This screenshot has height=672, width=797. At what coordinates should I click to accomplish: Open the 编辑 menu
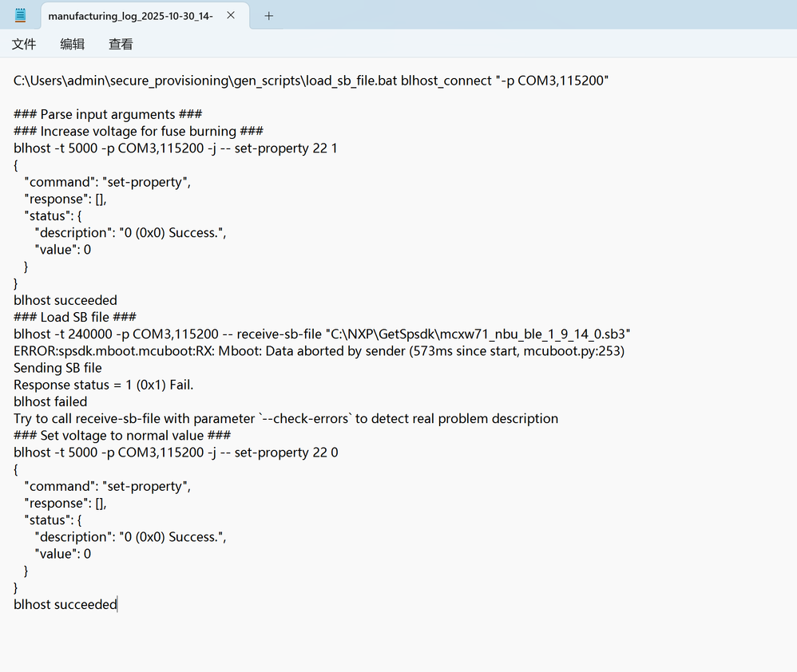tap(72, 44)
